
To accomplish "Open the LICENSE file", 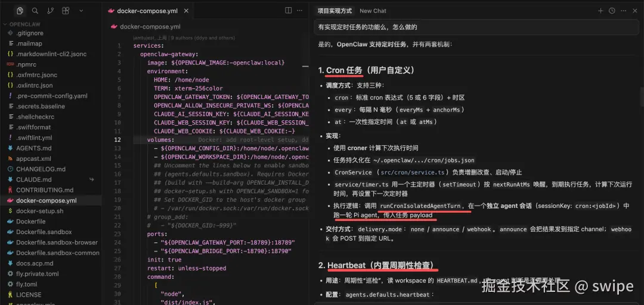I will [29, 295].
